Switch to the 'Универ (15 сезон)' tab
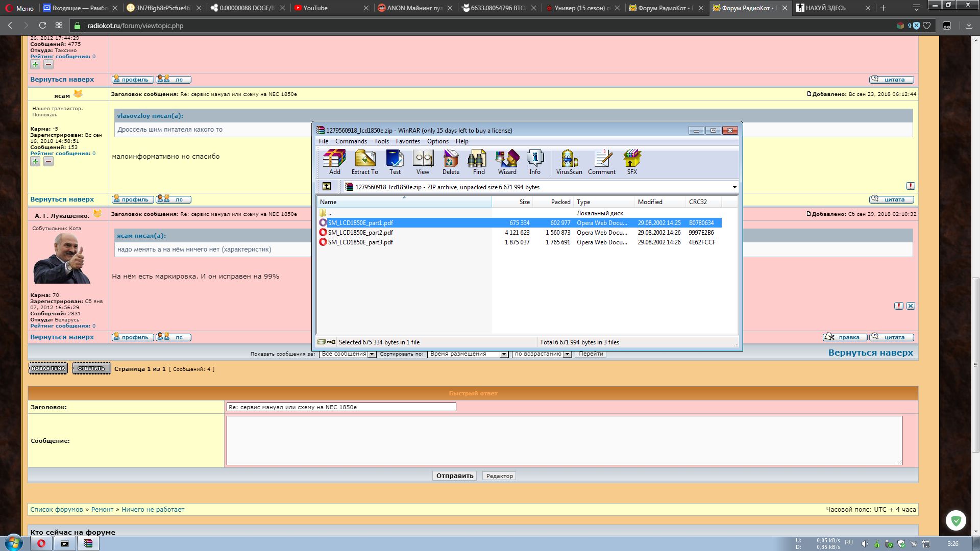The image size is (980, 551). pos(582,8)
